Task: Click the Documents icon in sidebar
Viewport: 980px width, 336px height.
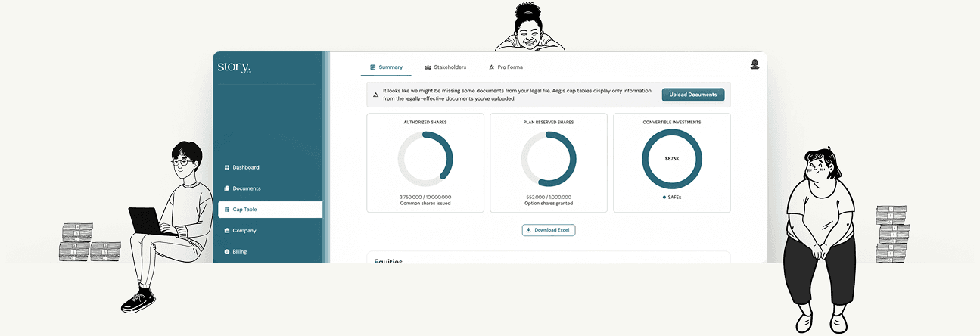Action: click(227, 188)
